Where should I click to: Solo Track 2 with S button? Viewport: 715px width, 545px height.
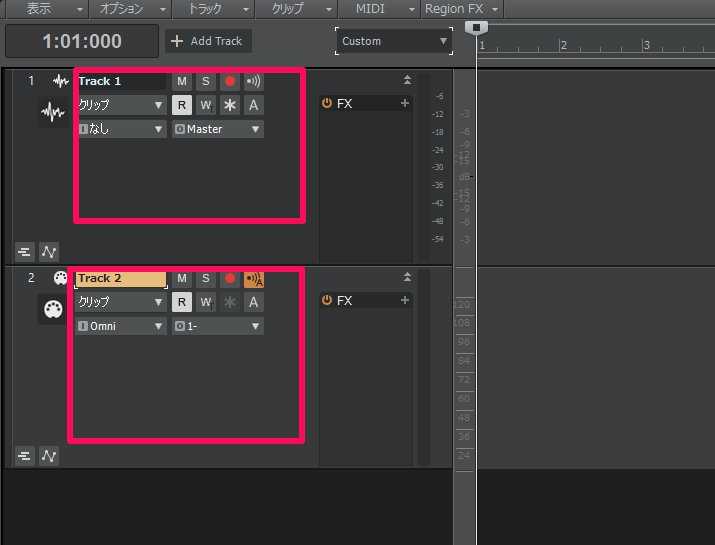[205, 279]
